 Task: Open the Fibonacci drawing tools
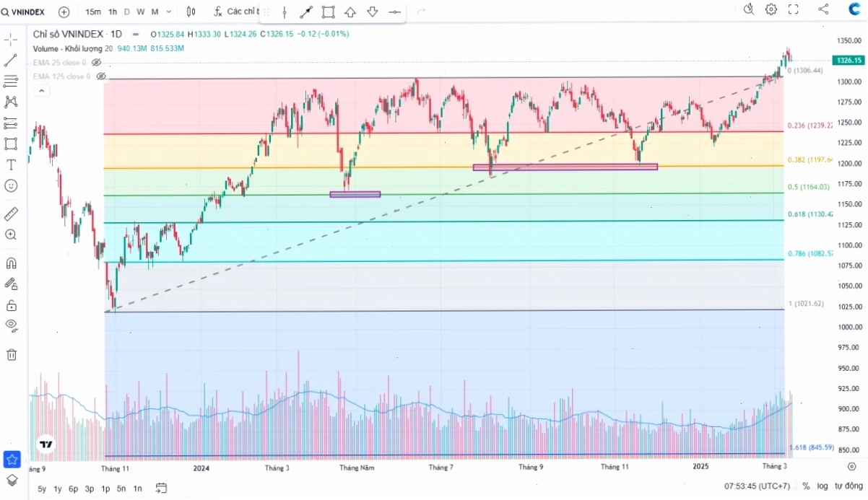pyautogui.click(x=11, y=81)
